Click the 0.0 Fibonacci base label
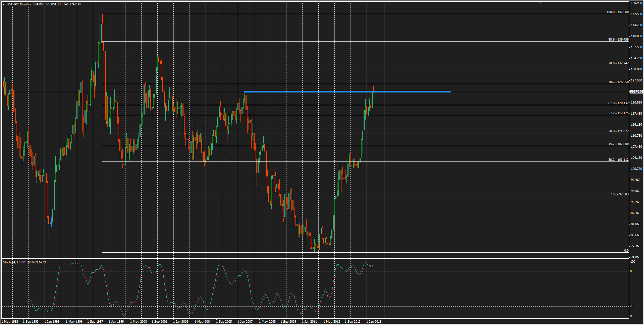The width and height of the screenshot is (644, 325). 626,251
